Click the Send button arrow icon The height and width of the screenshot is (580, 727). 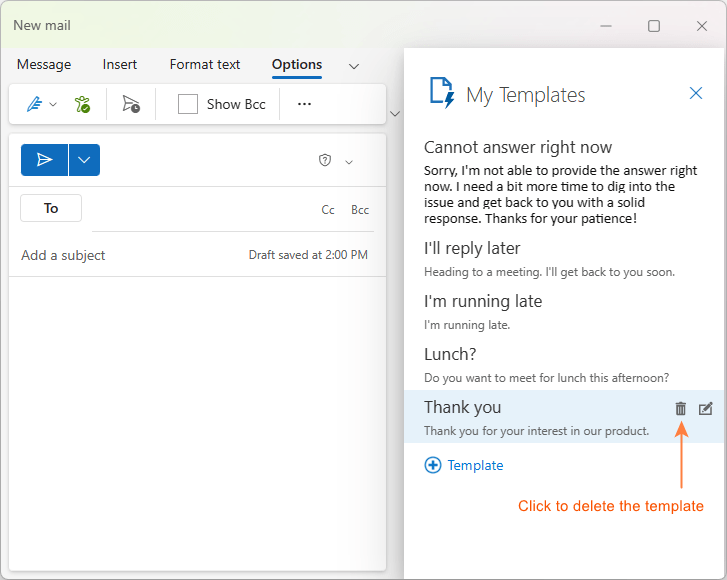click(x=44, y=160)
